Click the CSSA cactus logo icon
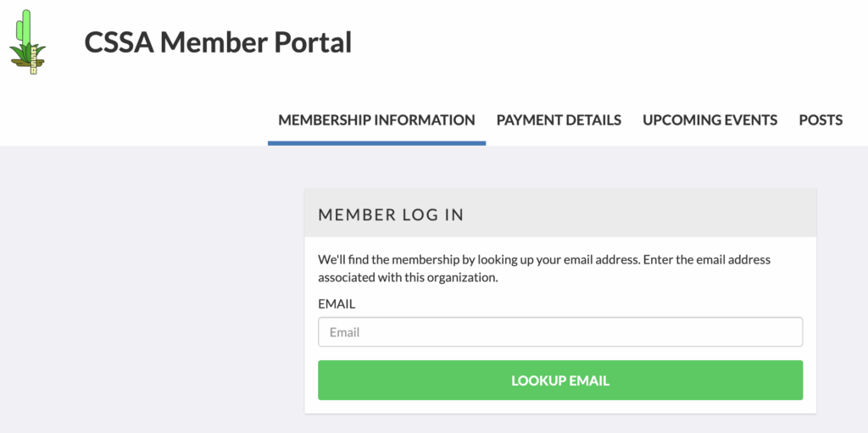This screenshot has width=868, height=433. [27, 42]
